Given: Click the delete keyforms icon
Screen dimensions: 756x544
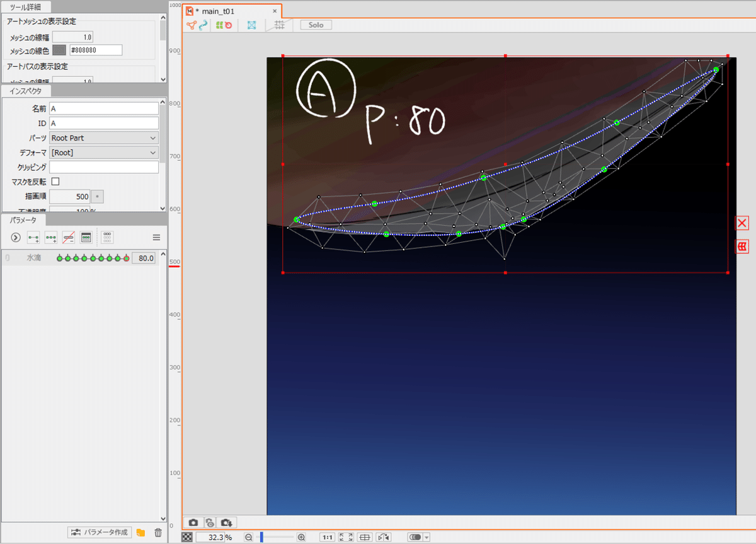Looking at the screenshot, I should [x=69, y=238].
